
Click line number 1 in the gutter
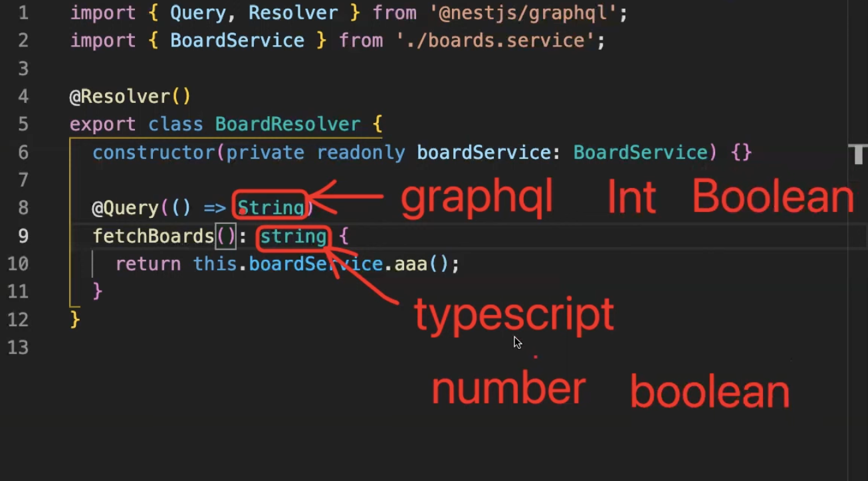click(23, 13)
